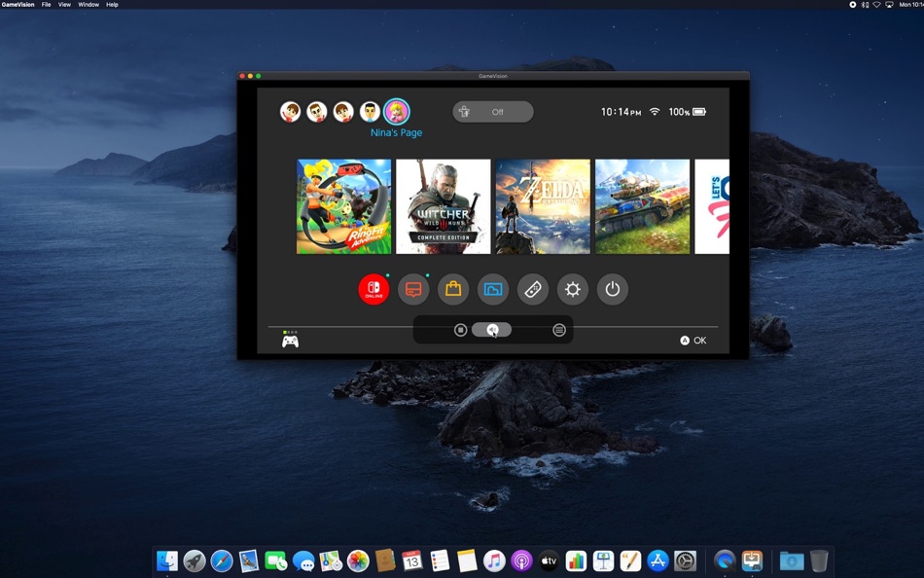Open the Window menu
The height and width of the screenshot is (578, 924).
pos(89,4)
